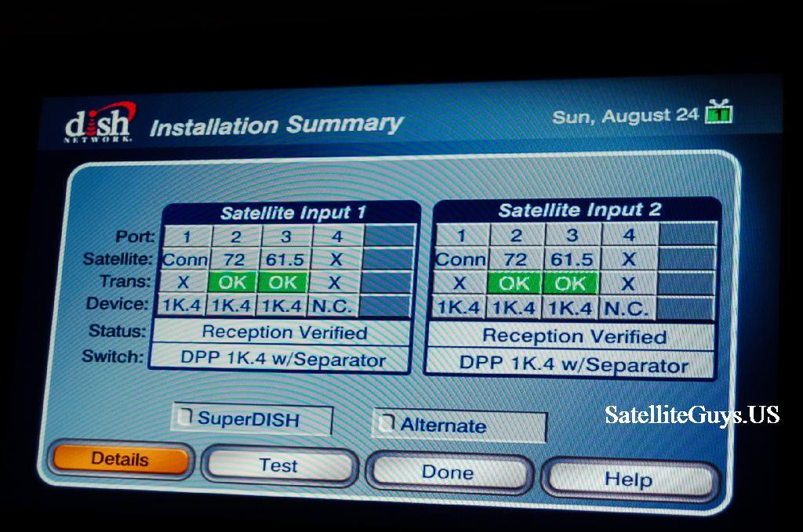This screenshot has height=532, width=803.
Task: Click DPP 1K.4 w/Separator switch for Input 2
Action: pos(572,364)
